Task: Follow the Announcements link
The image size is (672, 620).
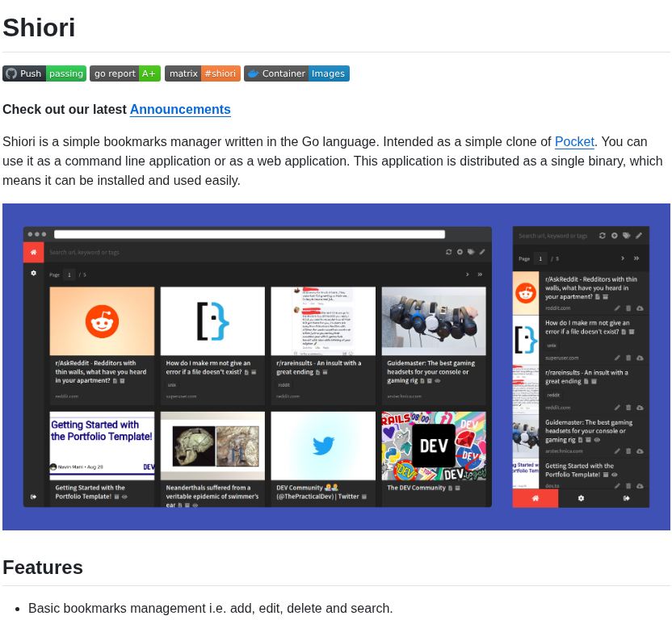Action: click(x=180, y=110)
